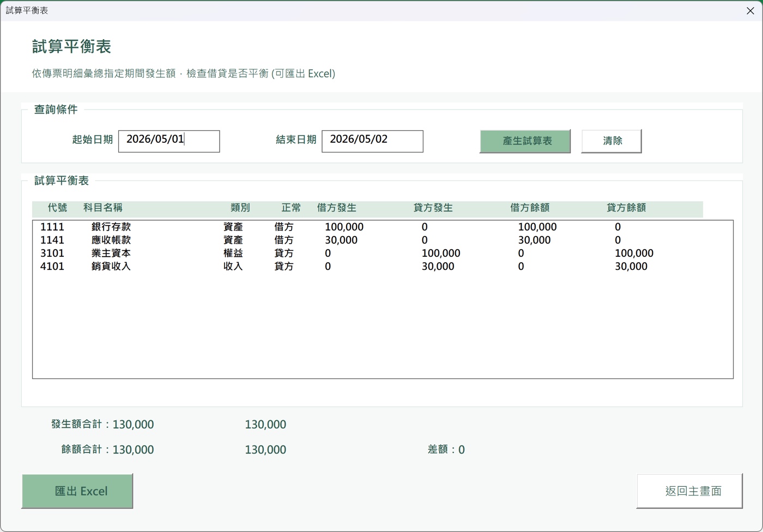Click the 科目名稱 column header
Viewport: 763px width, 532px height.
click(103, 208)
